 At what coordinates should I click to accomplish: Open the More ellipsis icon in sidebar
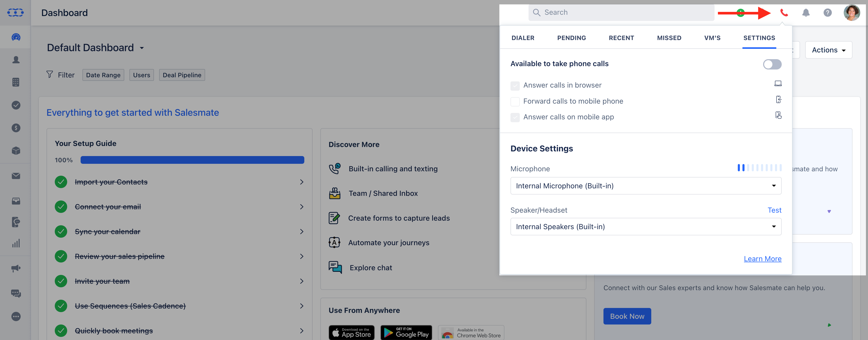16,316
